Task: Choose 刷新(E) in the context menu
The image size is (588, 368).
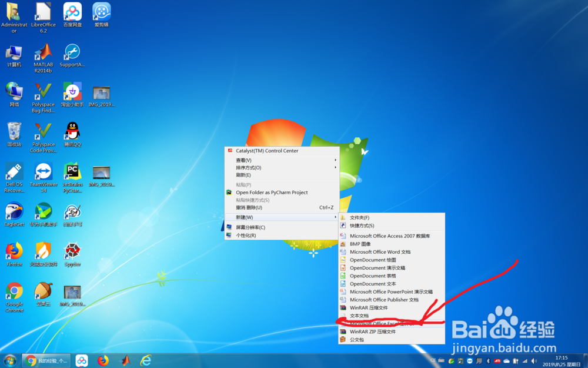Action: [x=282, y=175]
